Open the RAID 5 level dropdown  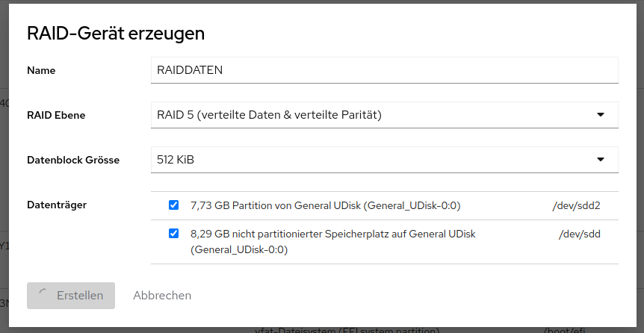(x=384, y=115)
